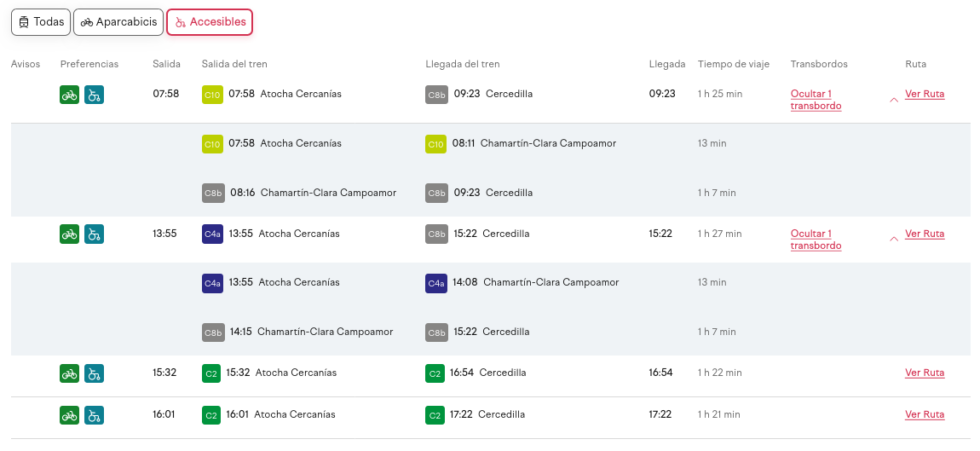Toggle the Aparcabicis filter
The width and height of the screenshot is (980, 451).
click(118, 22)
